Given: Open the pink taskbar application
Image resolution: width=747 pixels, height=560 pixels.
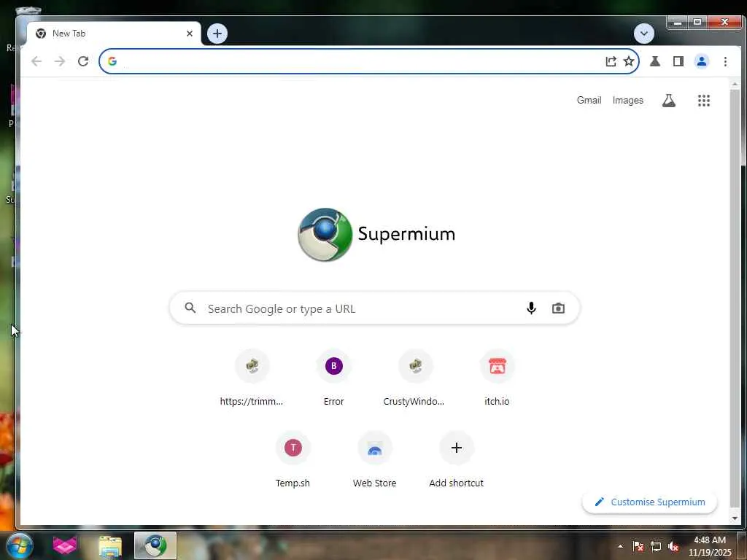Looking at the screenshot, I should pyautogui.click(x=64, y=545).
